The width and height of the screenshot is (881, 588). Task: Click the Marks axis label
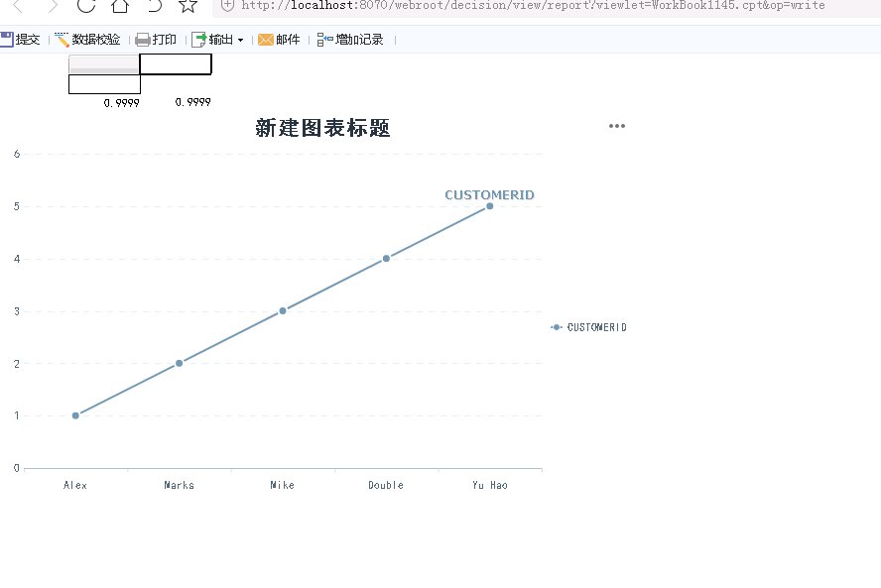click(180, 485)
